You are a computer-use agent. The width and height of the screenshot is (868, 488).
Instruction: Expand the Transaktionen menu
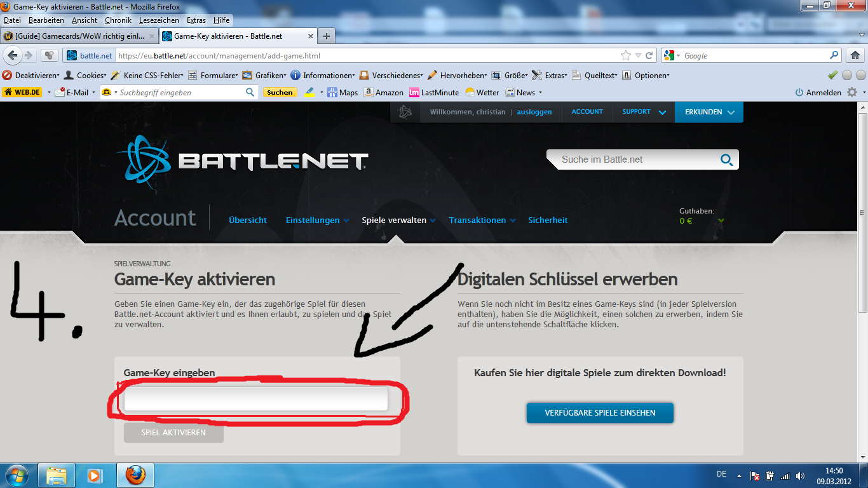(482, 220)
